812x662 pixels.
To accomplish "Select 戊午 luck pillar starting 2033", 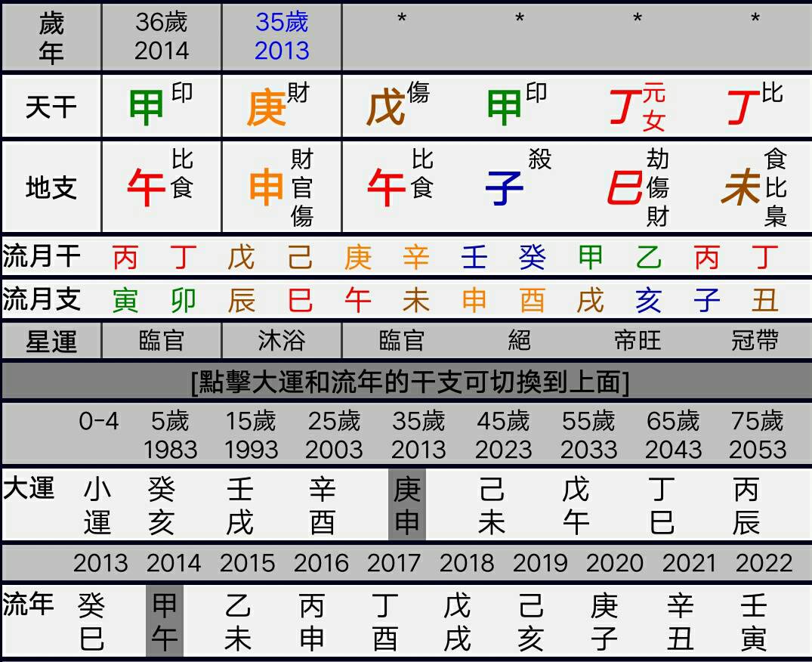I will pyautogui.click(x=576, y=506).
